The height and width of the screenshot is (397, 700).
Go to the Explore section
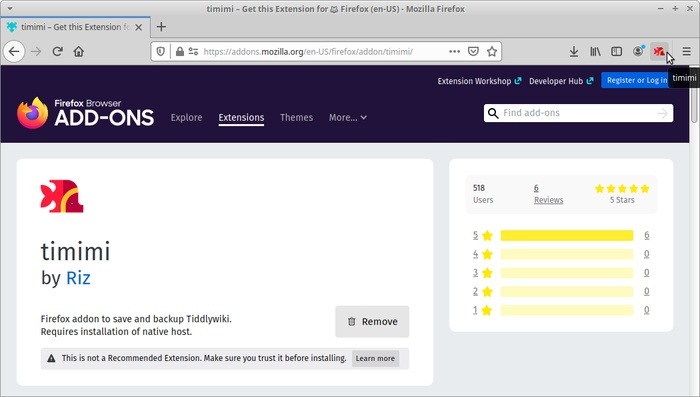[186, 117]
